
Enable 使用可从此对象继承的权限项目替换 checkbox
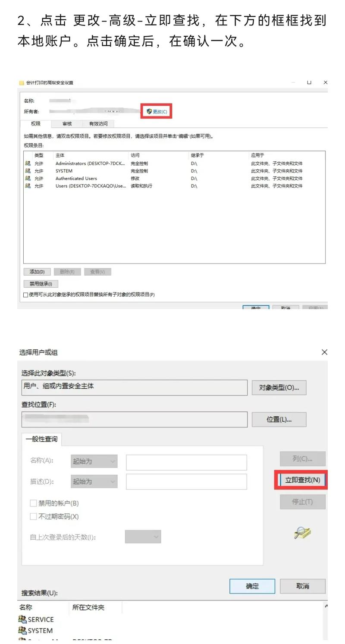click(25, 295)
